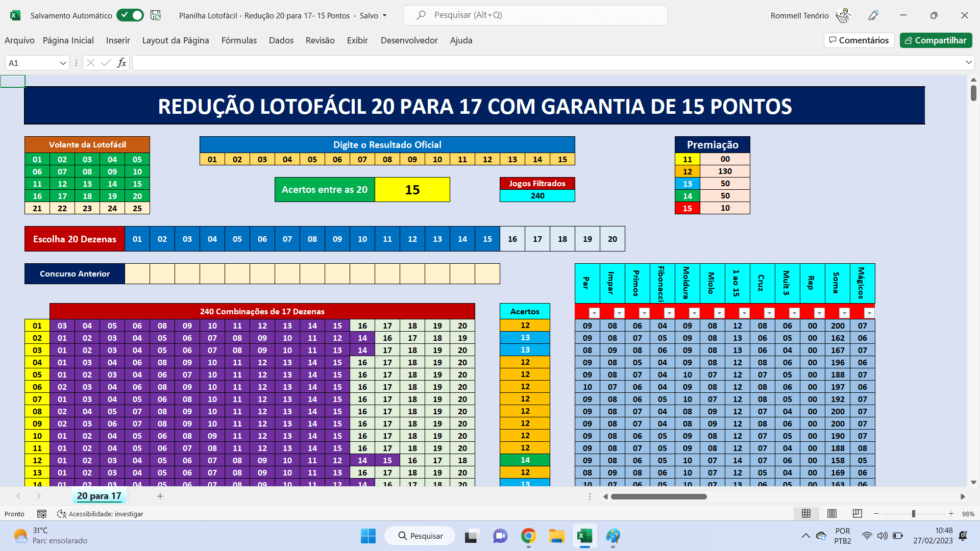Screen dimensions: 980x551
Task: Open the Soma column filter dropdown
Action: pos(844,313)
